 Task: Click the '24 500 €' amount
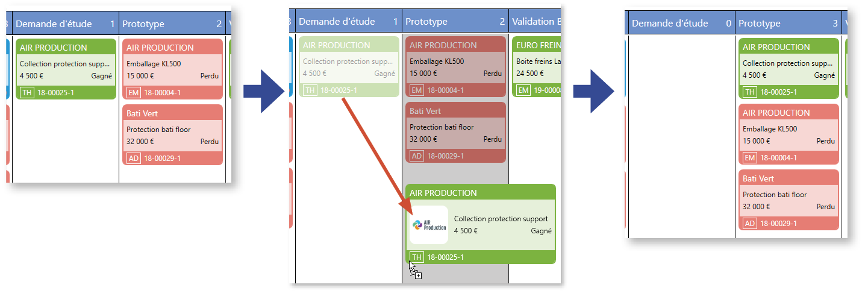point(530,74)
